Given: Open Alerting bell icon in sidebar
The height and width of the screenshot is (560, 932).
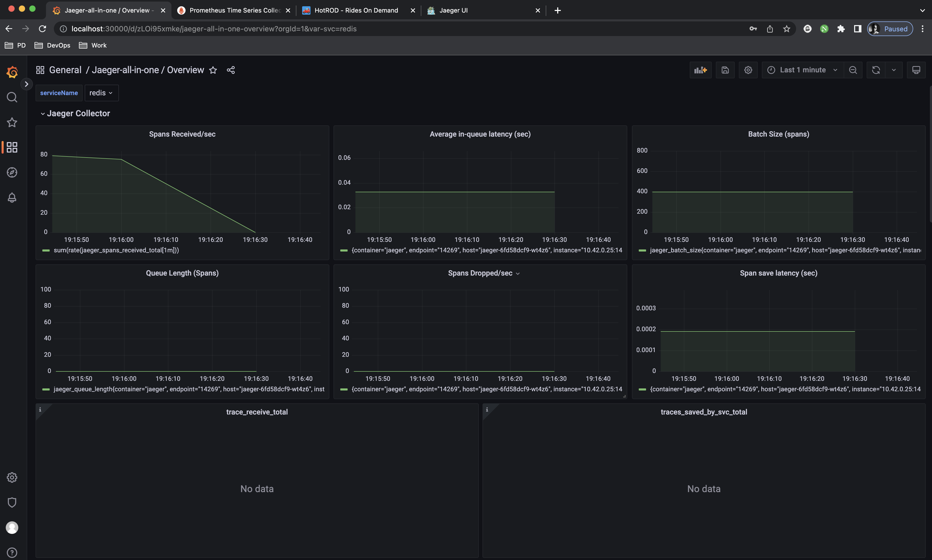Looking at the screenshot, I should coord(12,197).
